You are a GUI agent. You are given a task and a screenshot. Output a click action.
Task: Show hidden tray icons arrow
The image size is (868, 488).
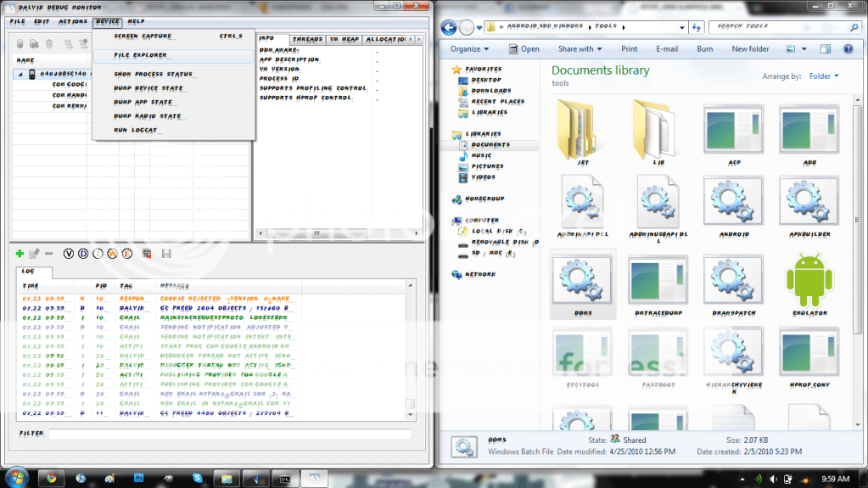tap(742, 480)
